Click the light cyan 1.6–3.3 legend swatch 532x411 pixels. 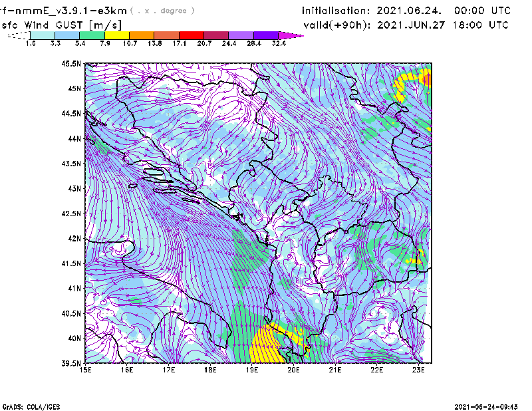tap(43, 35)
